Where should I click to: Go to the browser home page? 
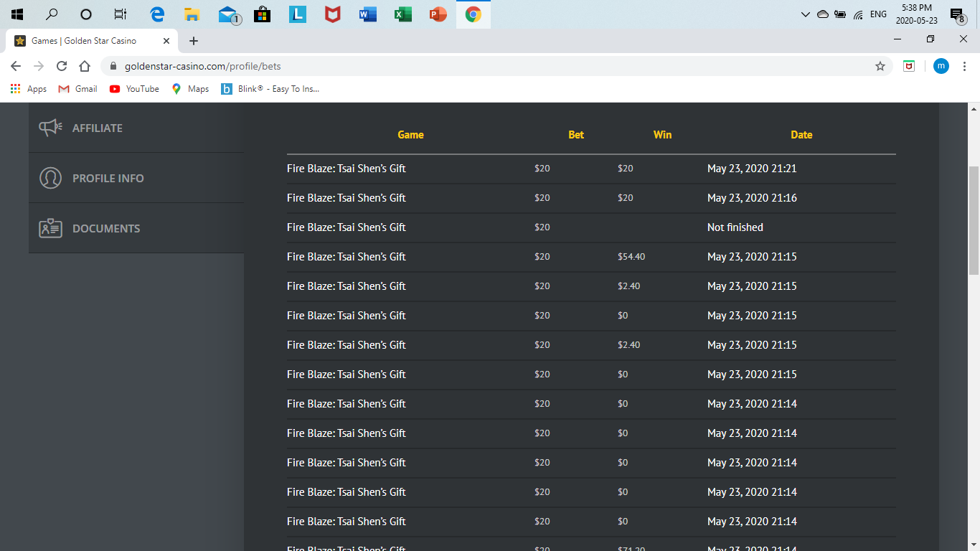(x=85, y=66)
